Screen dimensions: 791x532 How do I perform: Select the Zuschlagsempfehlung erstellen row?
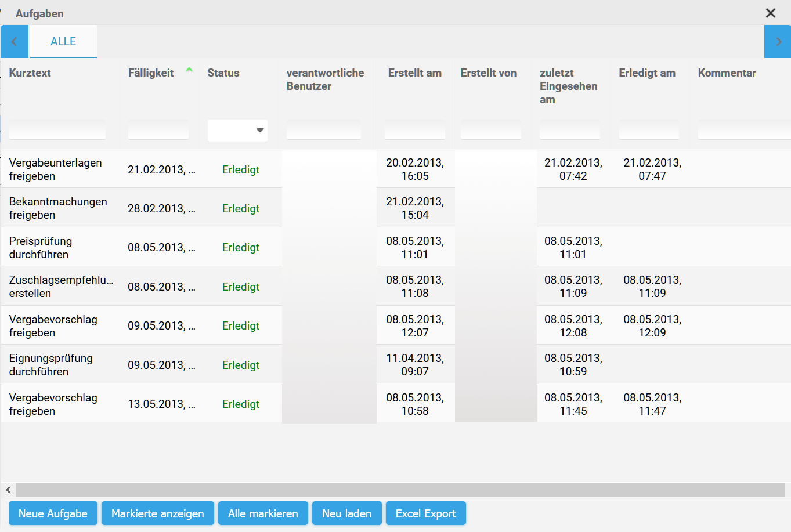396,286
